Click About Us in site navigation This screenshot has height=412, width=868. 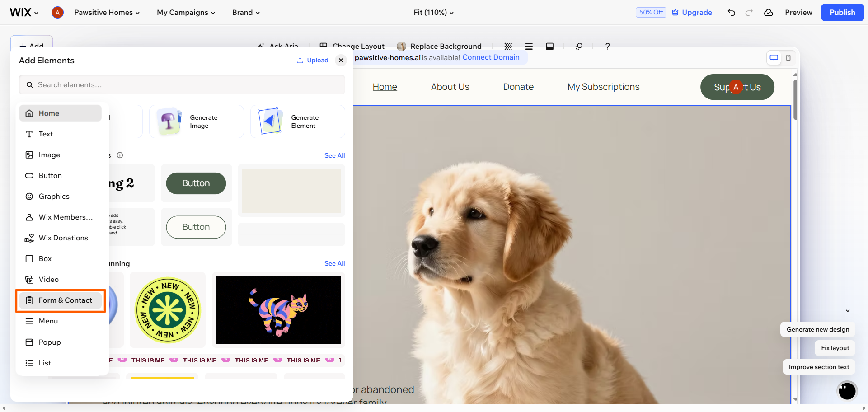pos(450,87)
